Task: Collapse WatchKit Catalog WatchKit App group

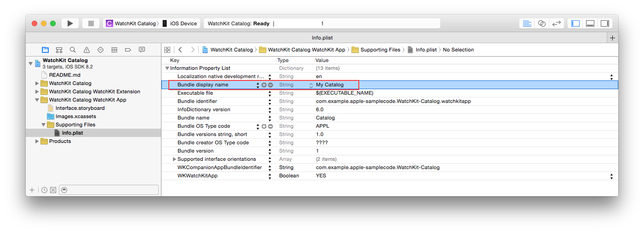Action: pos(37,100)
